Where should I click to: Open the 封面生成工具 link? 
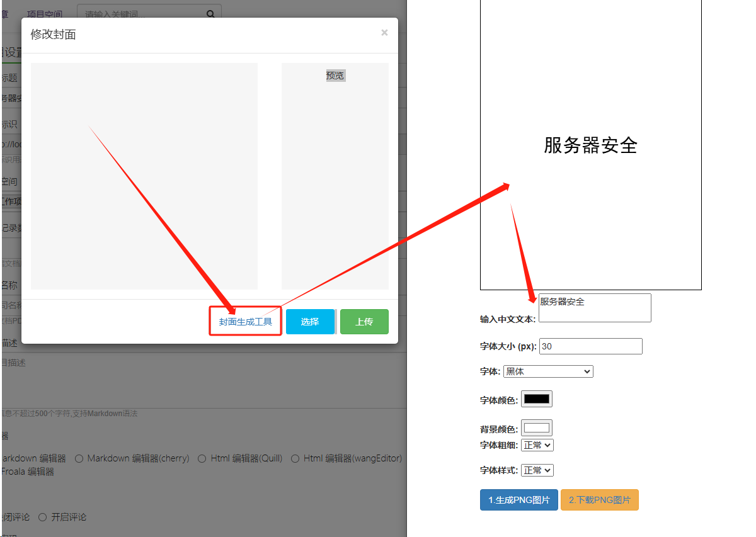(x=246, y=322)
